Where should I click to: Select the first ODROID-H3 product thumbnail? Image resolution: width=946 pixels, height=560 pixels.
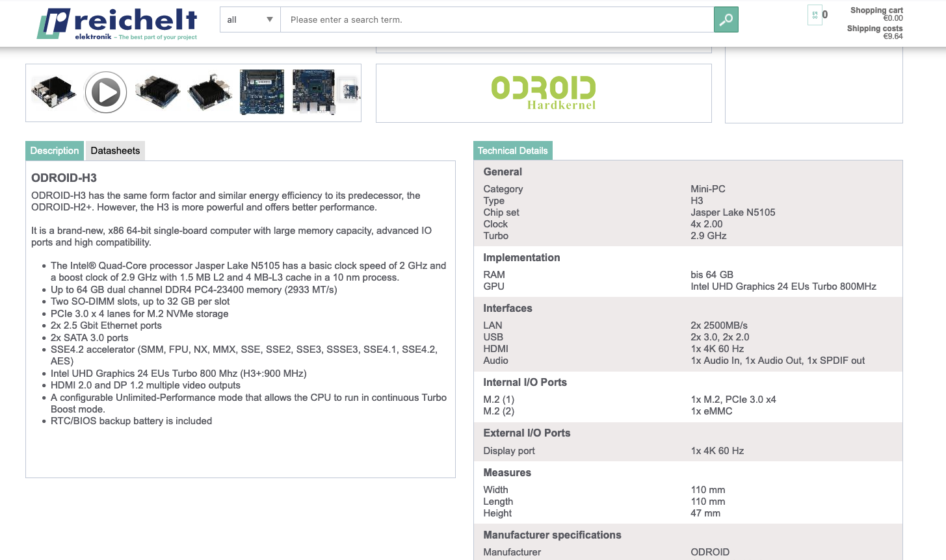[53, 92]
